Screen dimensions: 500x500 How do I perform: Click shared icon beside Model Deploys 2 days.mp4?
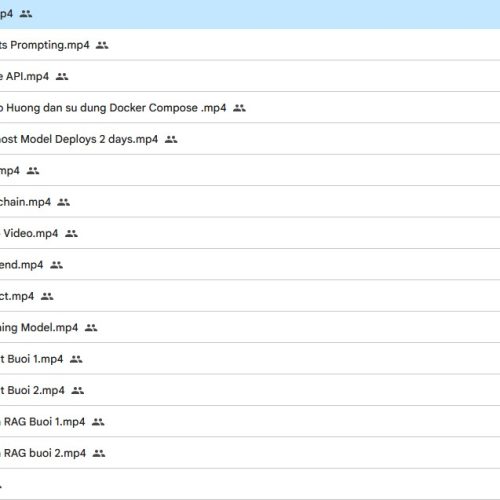click(171, 139)
